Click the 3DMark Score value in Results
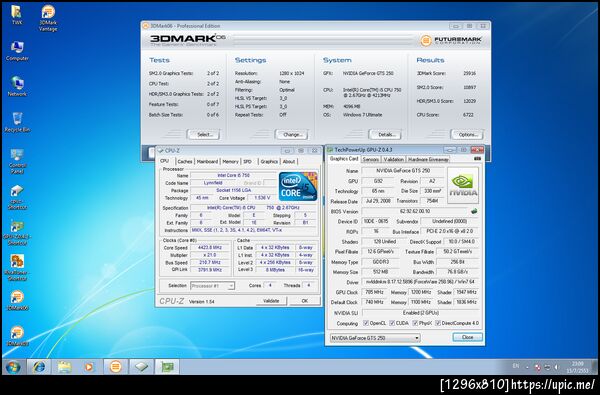Screen dimensions: 600x395 tap(470, 73)
